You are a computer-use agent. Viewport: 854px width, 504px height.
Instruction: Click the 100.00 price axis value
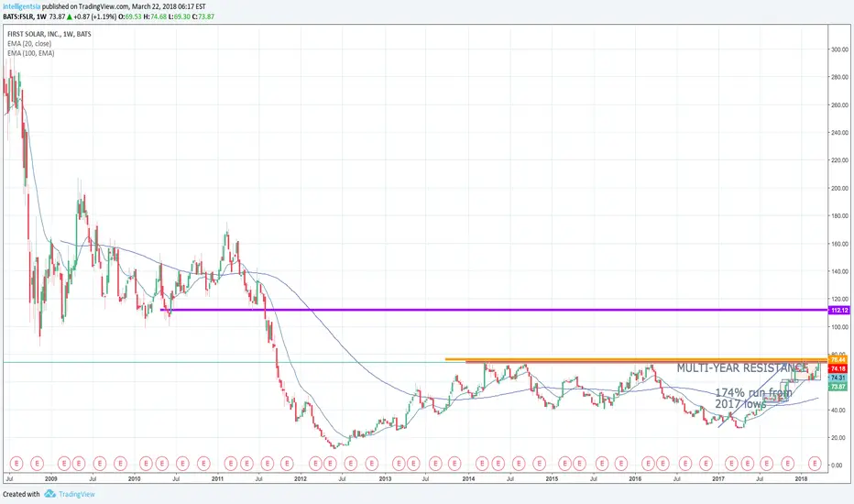tap(839, 327)
